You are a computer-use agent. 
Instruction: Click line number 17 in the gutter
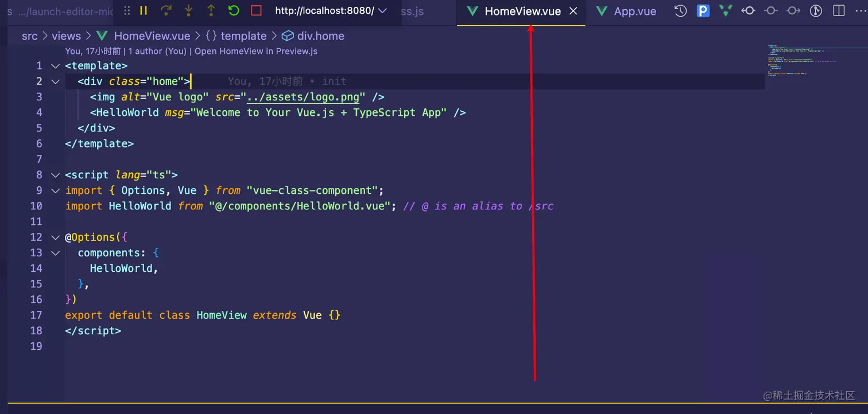[36, 315]
